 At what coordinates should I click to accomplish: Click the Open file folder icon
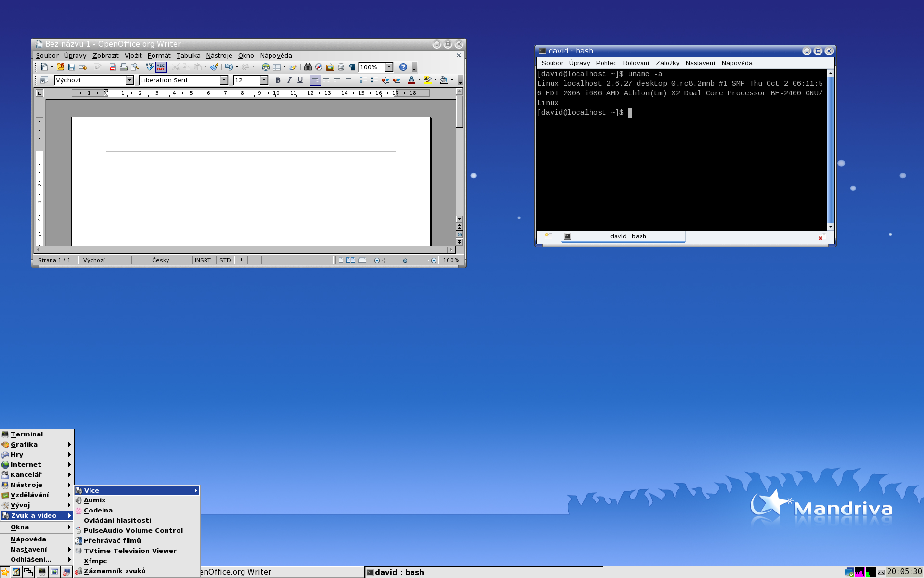coord(61,67)
